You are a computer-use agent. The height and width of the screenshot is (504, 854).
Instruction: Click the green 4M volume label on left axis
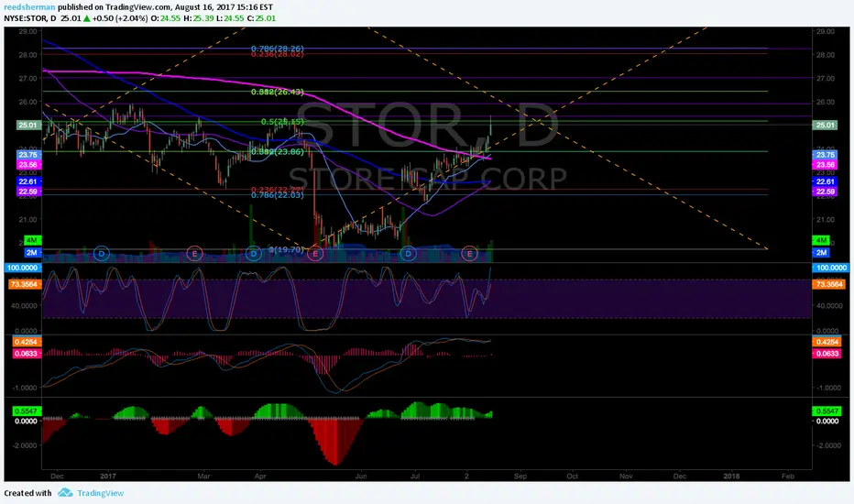33,240
